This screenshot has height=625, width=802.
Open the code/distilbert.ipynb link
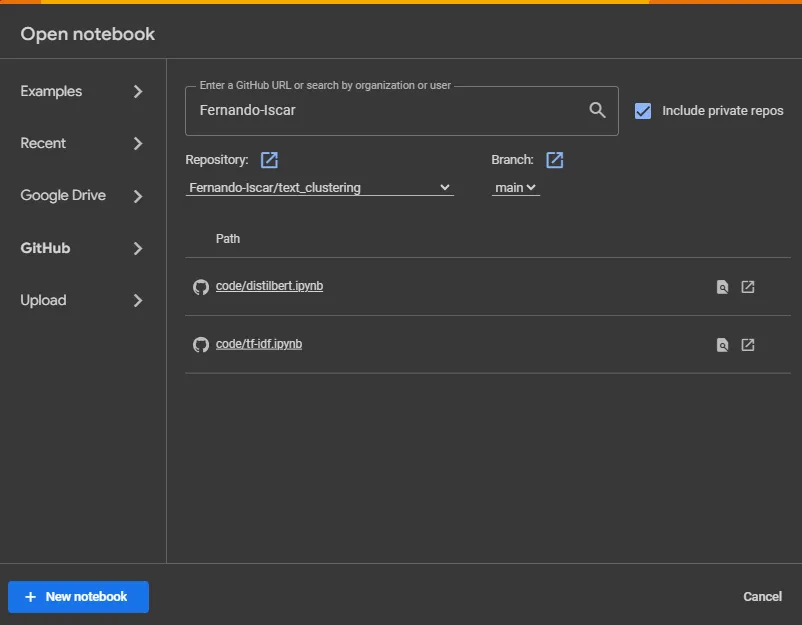point(269,286)
